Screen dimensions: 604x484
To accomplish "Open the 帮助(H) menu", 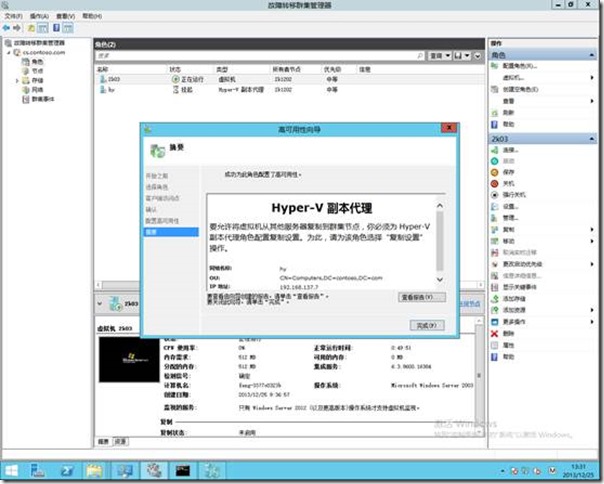I will (x=92, y=16).
